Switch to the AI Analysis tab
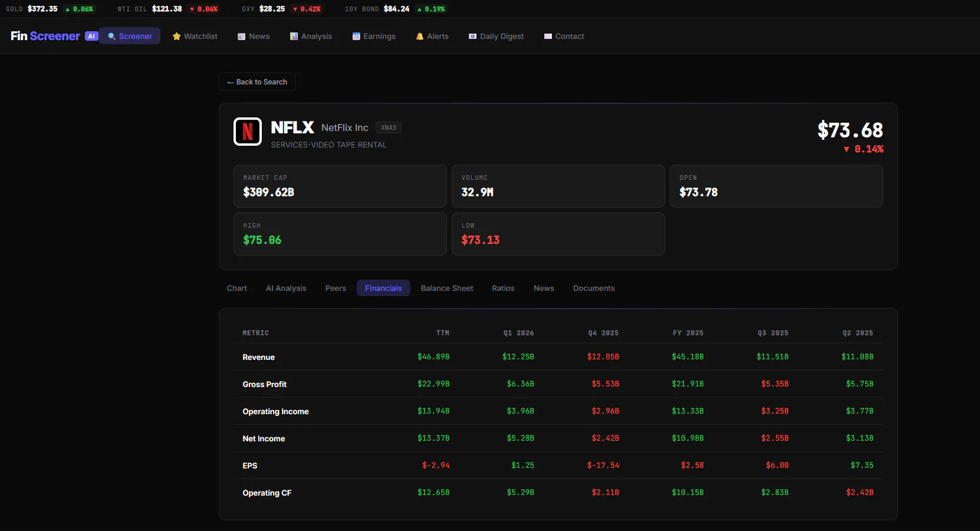This screenshot has height=531, width=980. tap(286, 288)
